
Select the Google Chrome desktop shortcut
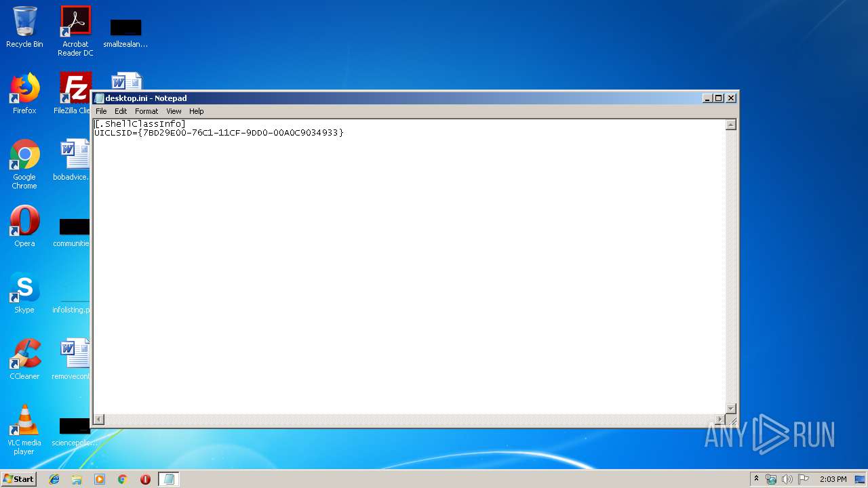coord(24,164)
